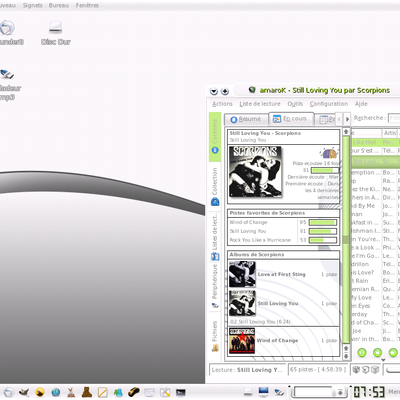This screenshot has height=400, width=400.
Task: Click track '02 Still Loving You (6:24)'
Action: coord(260,322)
